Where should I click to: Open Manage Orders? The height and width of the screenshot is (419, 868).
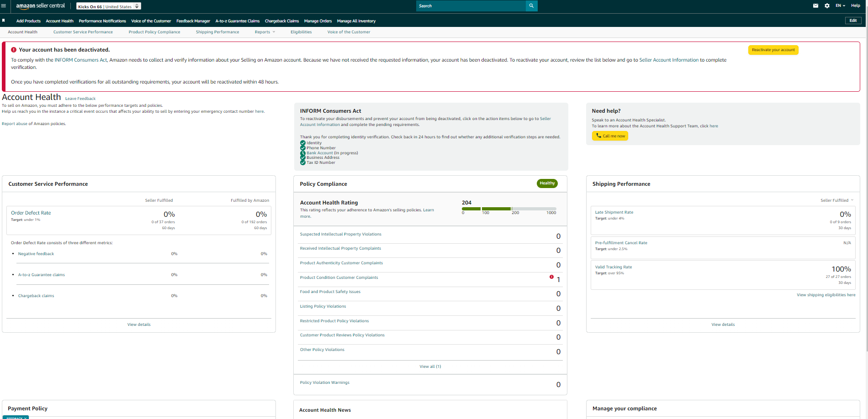318,21
